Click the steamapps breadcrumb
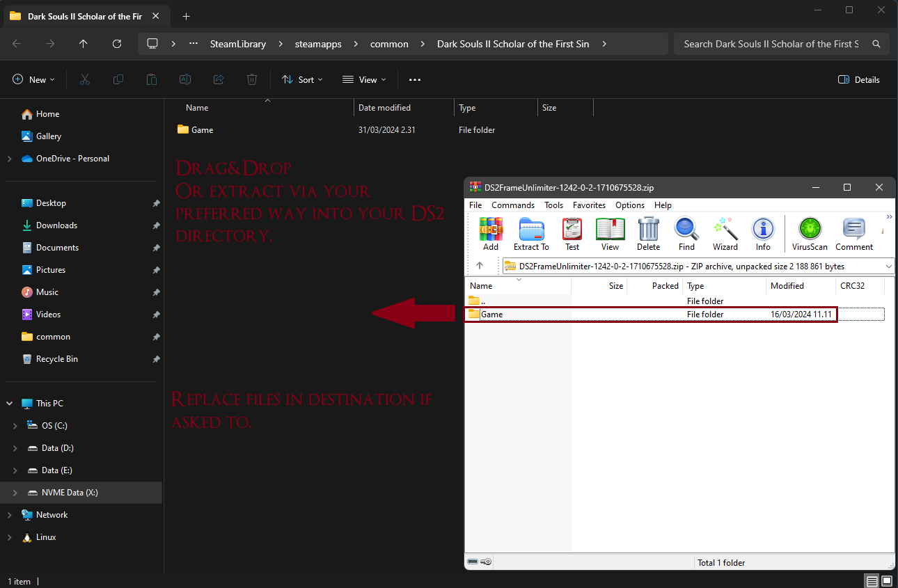This screenshot has width=898, height=588. [318, 43]
